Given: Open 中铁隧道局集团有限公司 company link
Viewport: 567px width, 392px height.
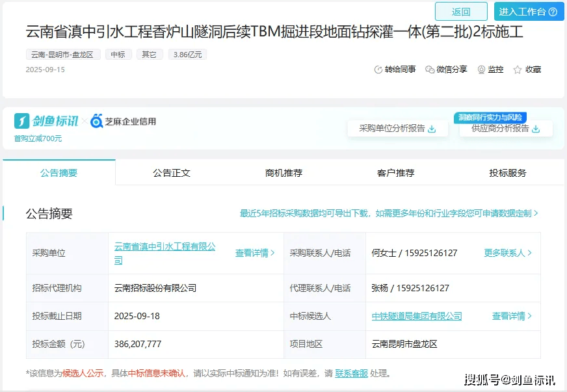Looking at the screenshot, I should pyautogui.click(x=417, y=316).
